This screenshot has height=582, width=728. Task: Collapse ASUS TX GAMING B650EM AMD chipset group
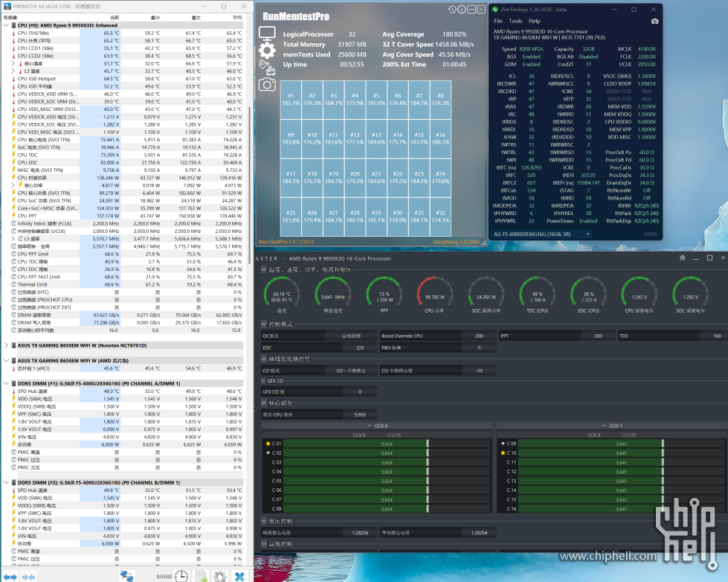click(7, 361)
